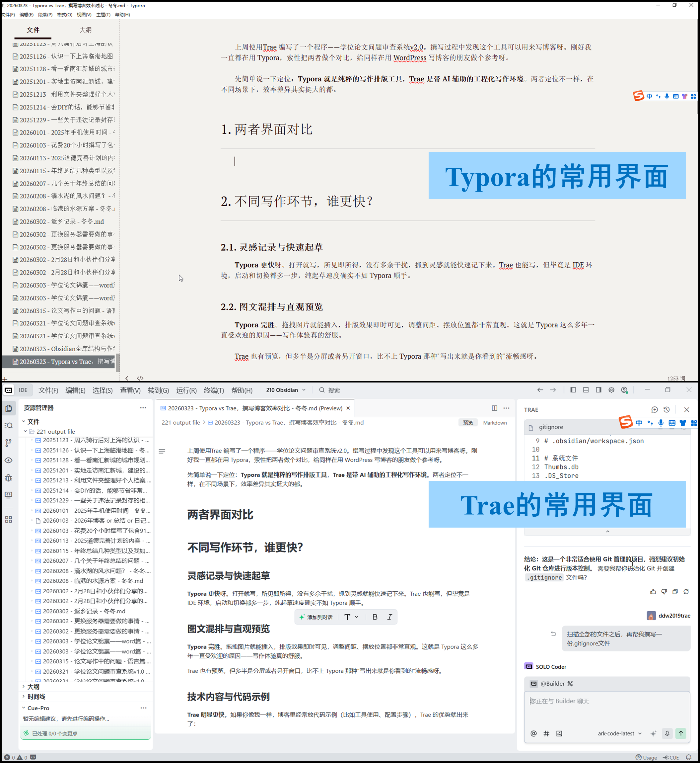This screenshot has width=700, height=763.
Task: Open the Source Control panel in Trae's activity bar
Action: (9, 442)
